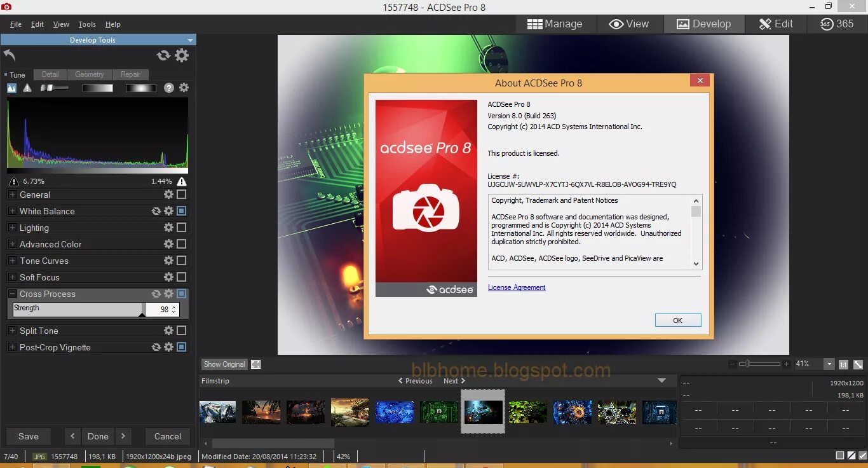Set zoom to actual size 1:1
868x468 pixels.
843,364
